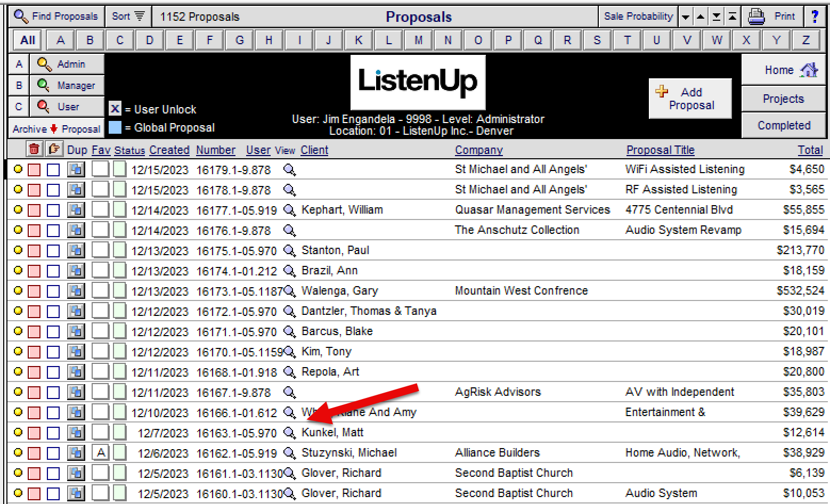Viewport: 830px width, 504px height.
Task: Tick blue archive box for proposal 16178.1-9.878
Action: pyautogui.click(x=53, y=190)
